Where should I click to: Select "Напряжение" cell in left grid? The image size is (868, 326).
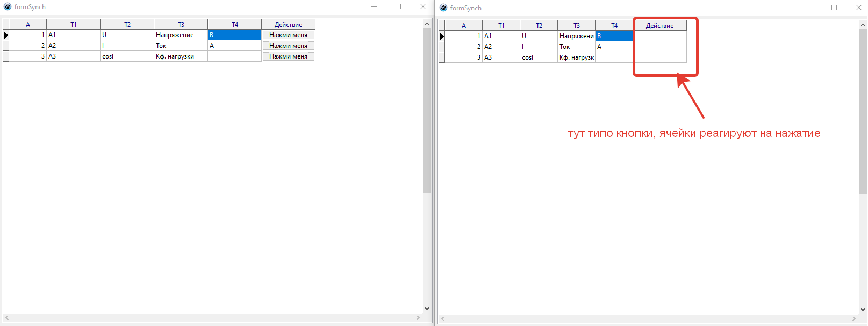click(181, 35)
